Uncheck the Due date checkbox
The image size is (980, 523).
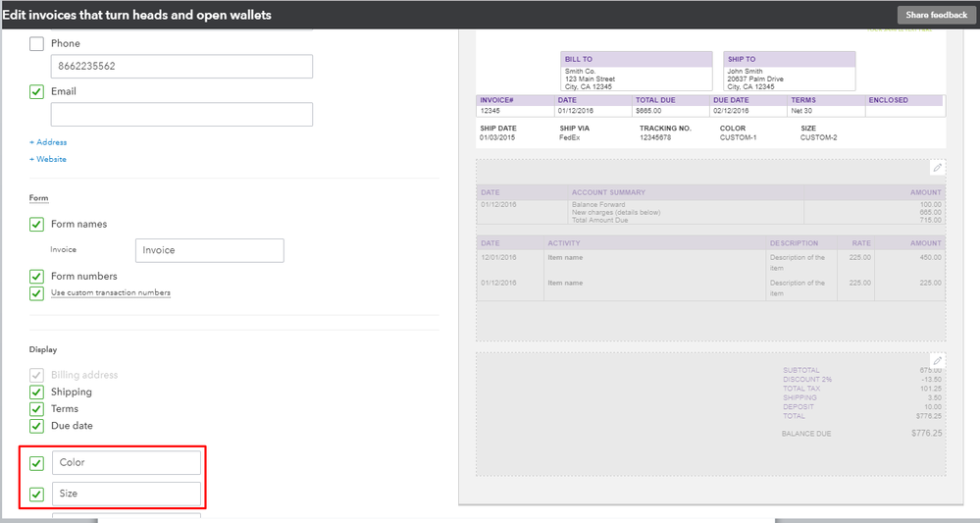coord(37,426)
